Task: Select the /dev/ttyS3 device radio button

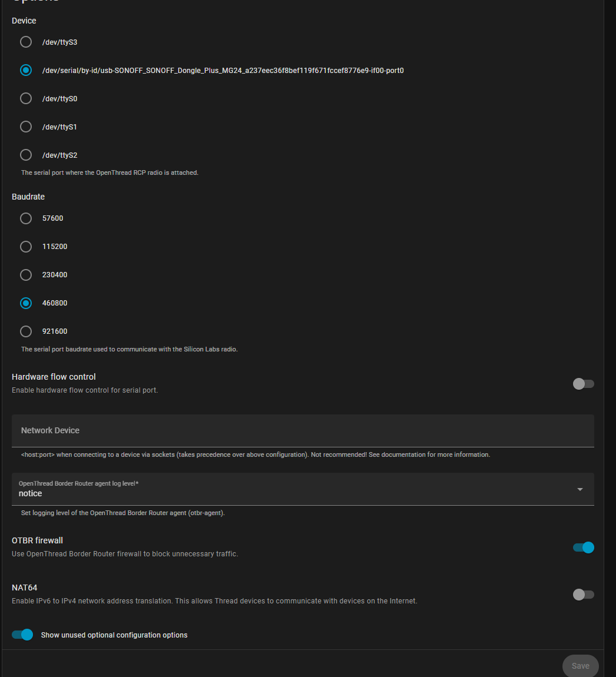Action: [26, 42]
